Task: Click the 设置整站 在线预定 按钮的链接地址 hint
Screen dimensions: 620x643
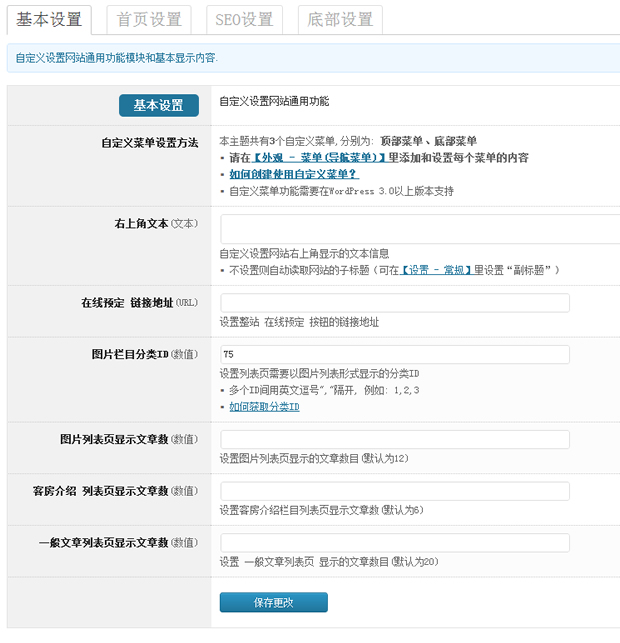Action: [299, 322]
